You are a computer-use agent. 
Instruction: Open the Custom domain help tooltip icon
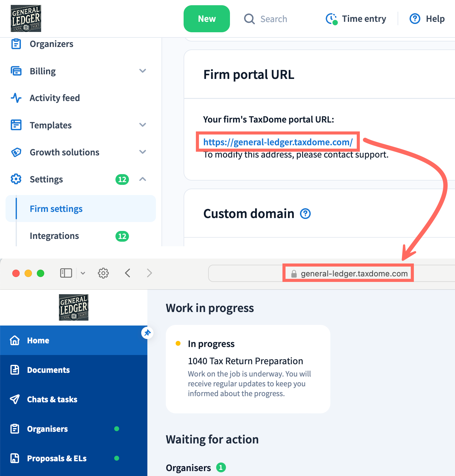pos(305,214)
